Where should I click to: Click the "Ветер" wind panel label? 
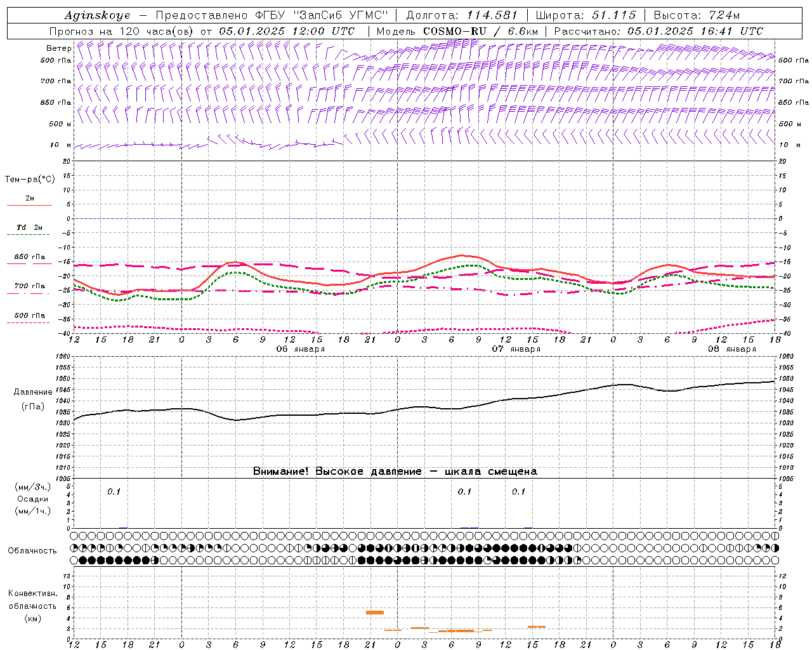point(59,48)
